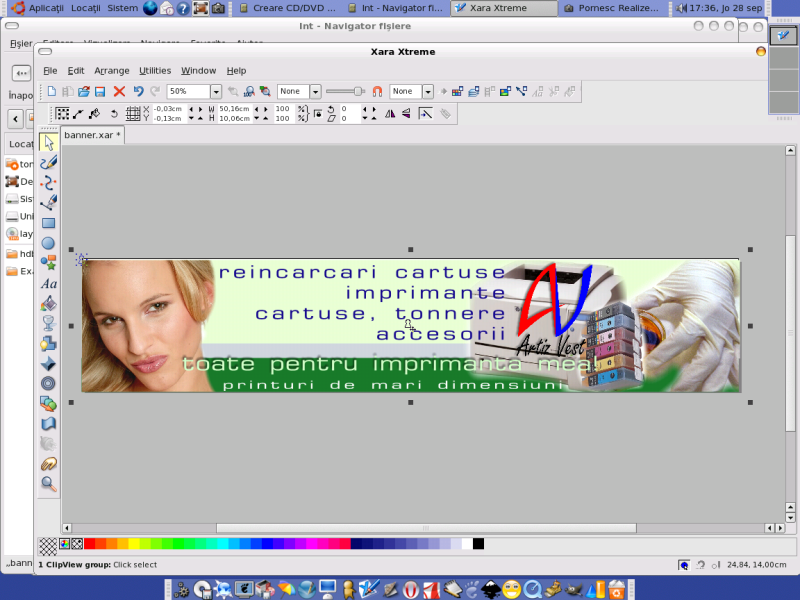Select the Contour tool
Screen dimensions: 800x600
click(x=48, y=383)
